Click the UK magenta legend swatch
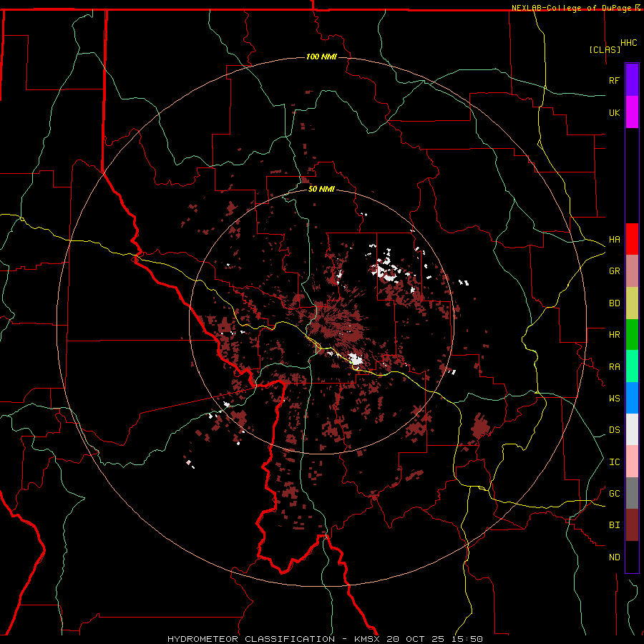The width and height of the screenshot is (644, 644). click(x=632, y=112)
